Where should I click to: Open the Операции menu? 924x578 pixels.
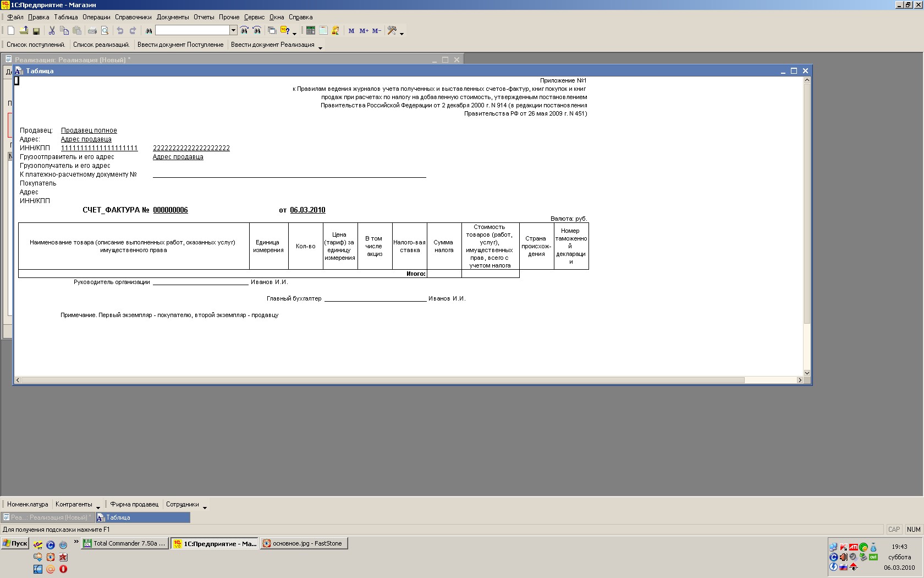tap(96, 17)
